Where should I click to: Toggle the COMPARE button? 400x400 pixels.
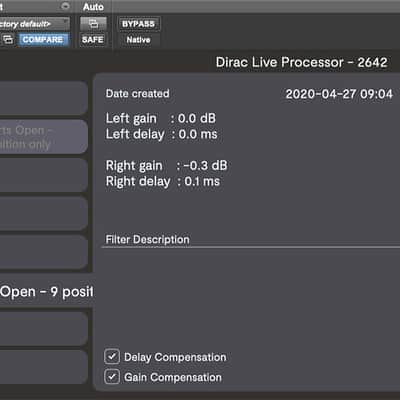pyautogui.click(x=43, y=39)
